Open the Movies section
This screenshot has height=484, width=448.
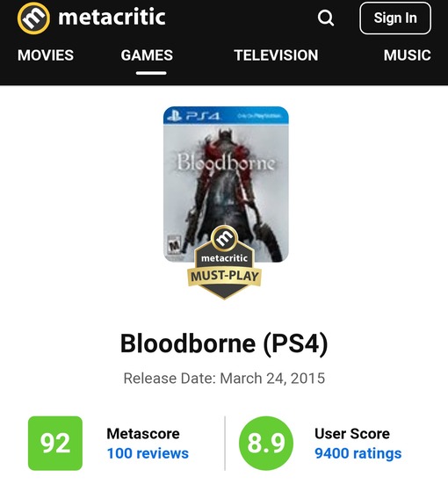(46, 55)
